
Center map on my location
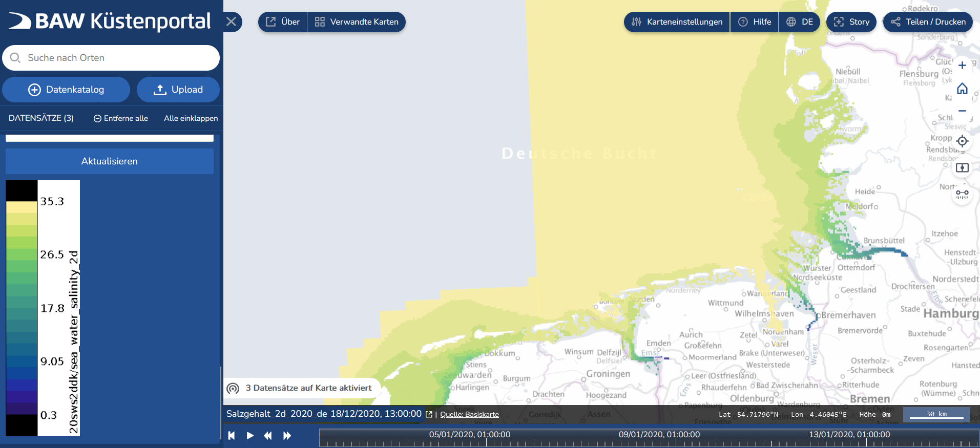pyautogui.click(x=962, y=141)
